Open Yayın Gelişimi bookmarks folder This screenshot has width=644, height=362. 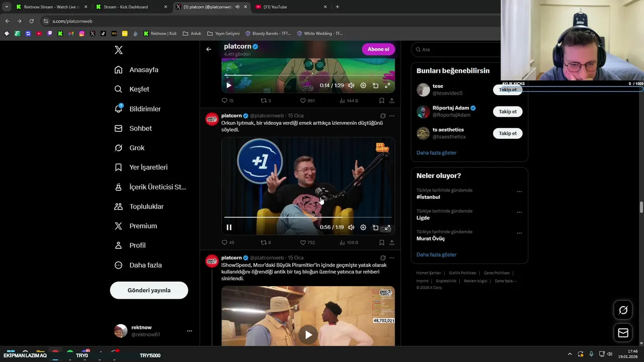pos(223,34)
